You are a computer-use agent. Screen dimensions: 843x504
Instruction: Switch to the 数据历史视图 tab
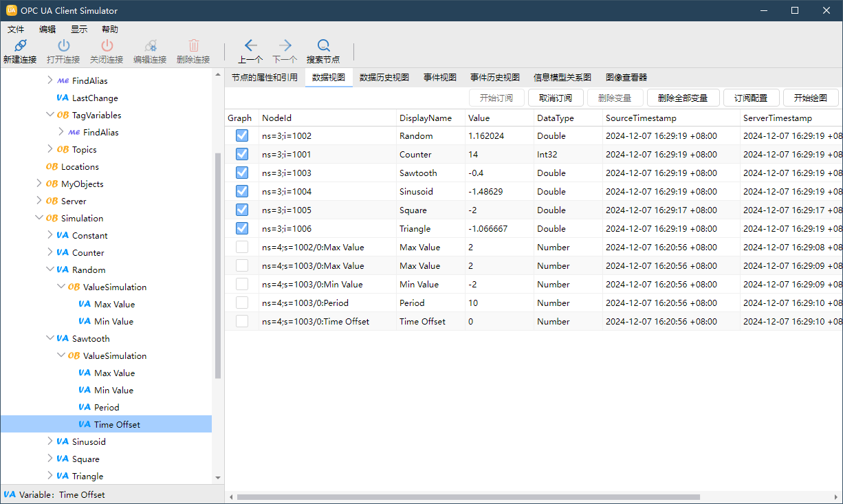pos(384,78)
